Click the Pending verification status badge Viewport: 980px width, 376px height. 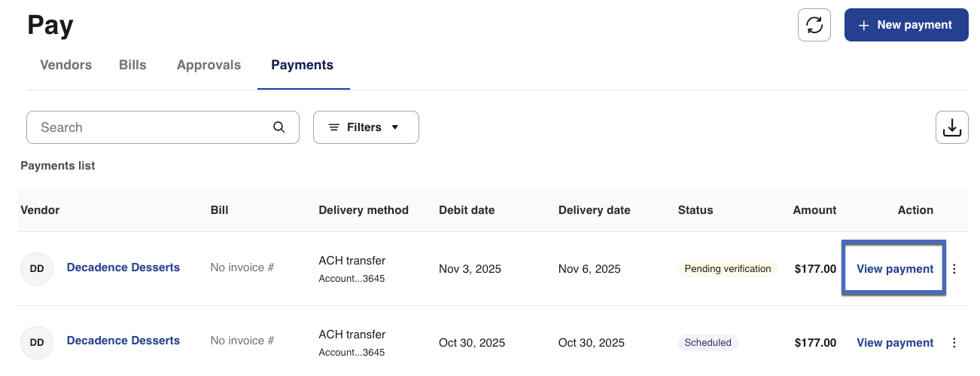(x=726, y=269)
